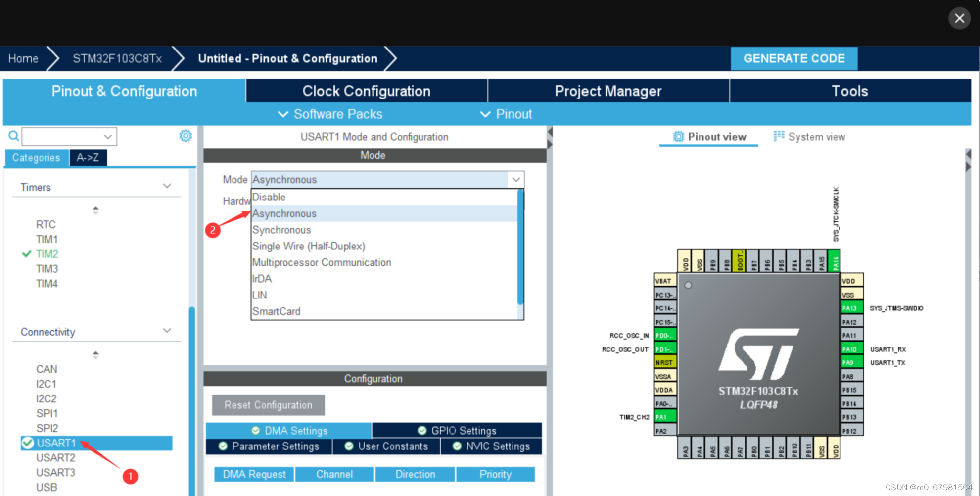Open the peripheral list settings gear
Image resolution: width=980 pixels, height=496 pixels.
click(186, 136)
